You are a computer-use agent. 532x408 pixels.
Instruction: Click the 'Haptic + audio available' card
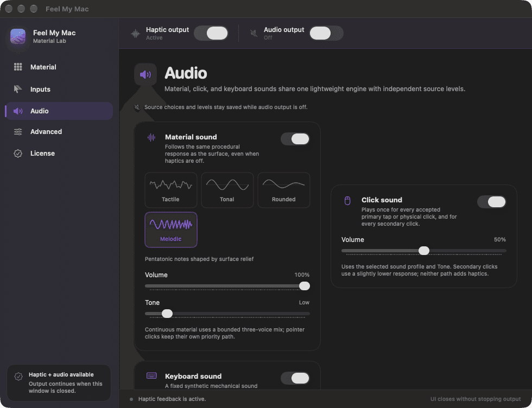pos(59,382)
